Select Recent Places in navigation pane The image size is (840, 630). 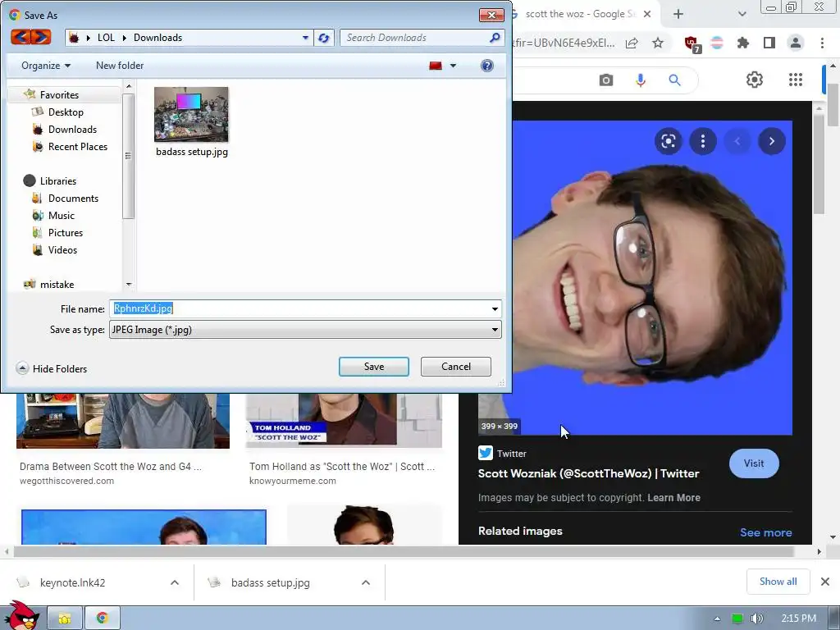tap(78, 146)
